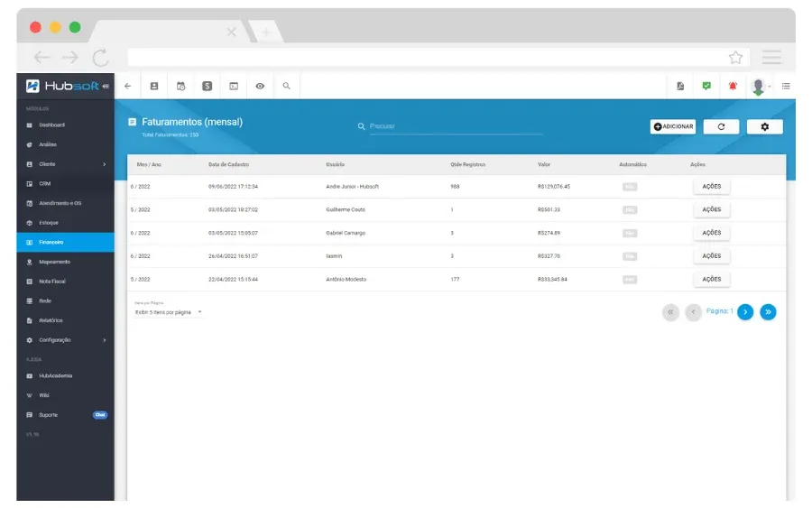
Task: Click the Chat badge next to Suporte
Action: tap(100, 415)
